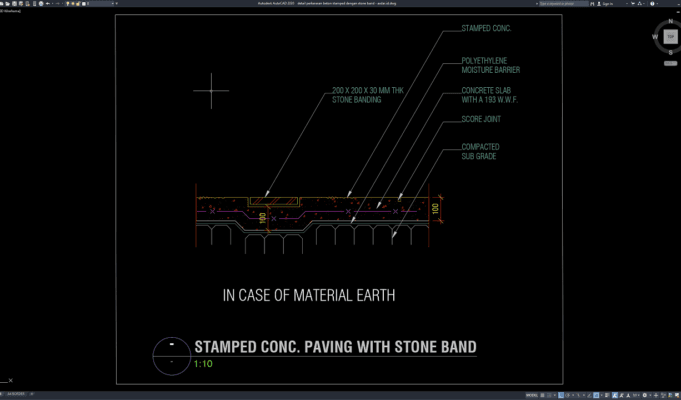Click the Open file icon in Quick Access toolbar
Image resolution: width=681 pixels, height=400 pixels.
coord(7,3)
